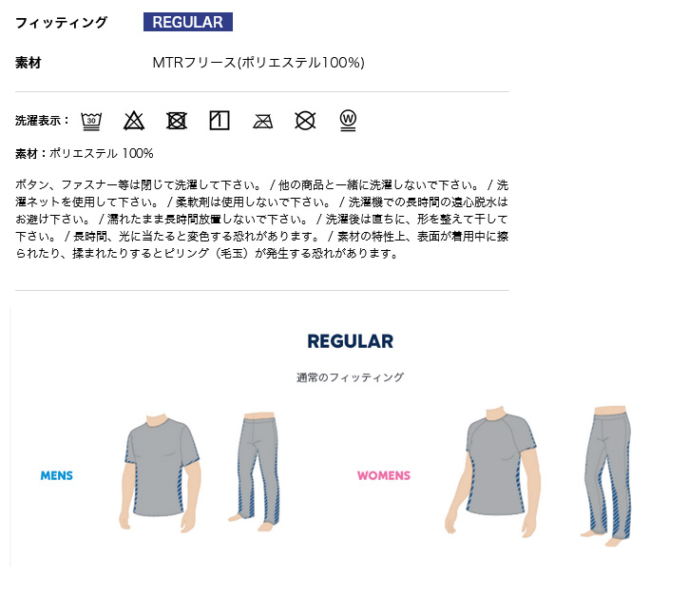
Task: Click the large REGULAR heading
Action: [x=350, y=341]
